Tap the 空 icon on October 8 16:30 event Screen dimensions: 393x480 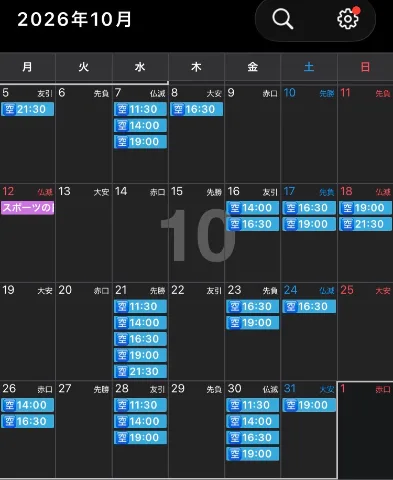[x=178, y=109]
